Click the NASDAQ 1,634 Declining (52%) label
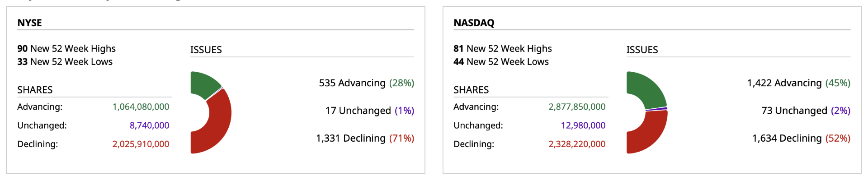 (x=801, y=138)
